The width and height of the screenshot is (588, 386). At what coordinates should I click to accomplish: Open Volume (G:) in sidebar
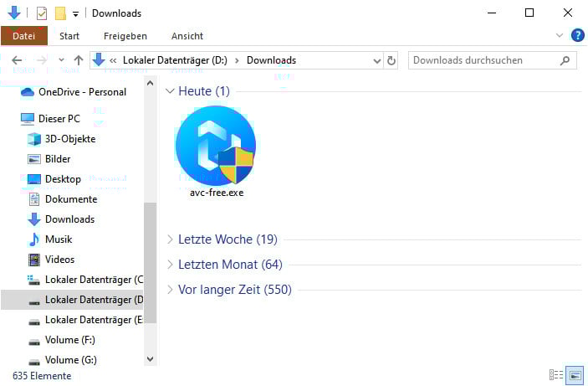(x=70, y=360)
